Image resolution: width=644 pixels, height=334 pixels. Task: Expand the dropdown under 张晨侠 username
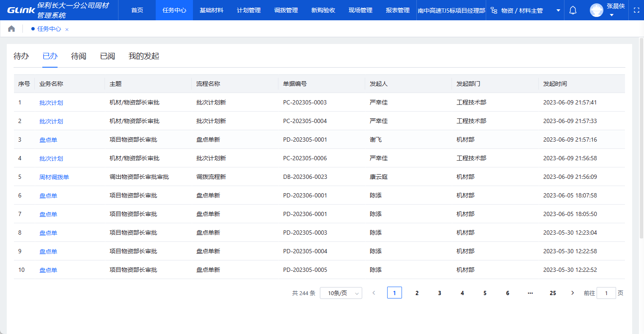(x=611, y=14)
